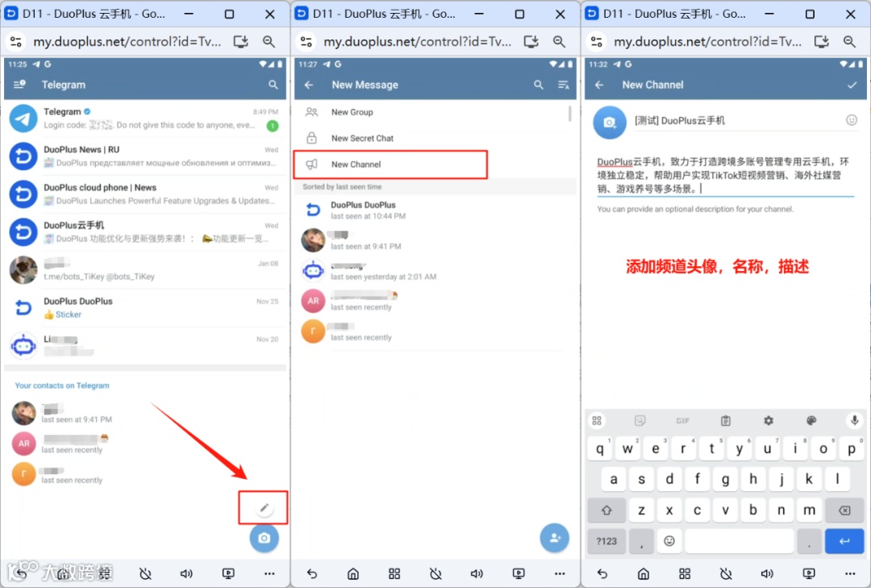The height and width of the screenshot is (588, 871).
Task: Click the left browser address bar URL
Action: tap(127, 41)
